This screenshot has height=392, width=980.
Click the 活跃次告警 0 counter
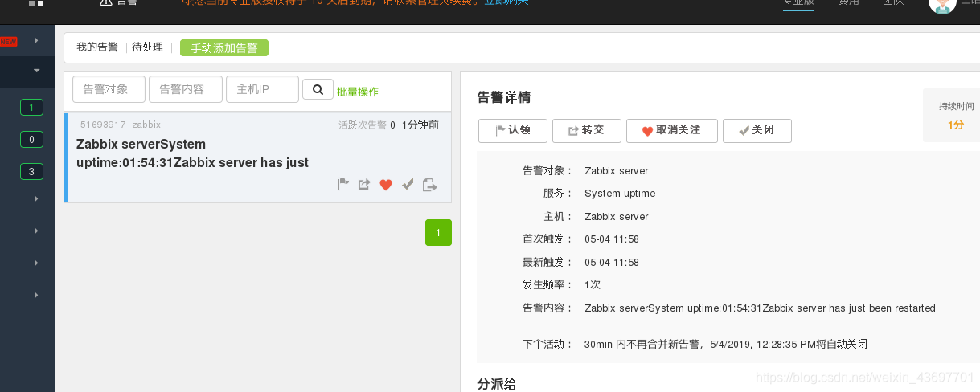[x=367, y=125]
